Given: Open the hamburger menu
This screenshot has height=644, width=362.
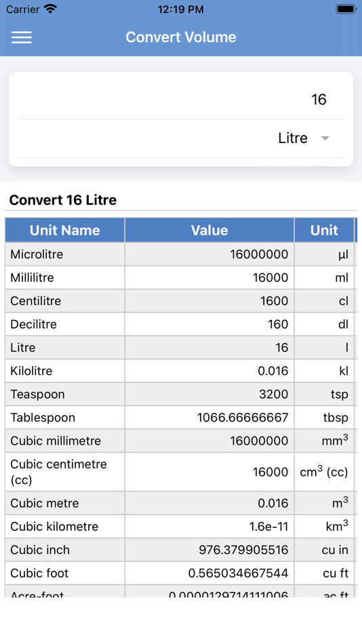Looking at the screenshot, I should 22,37.
